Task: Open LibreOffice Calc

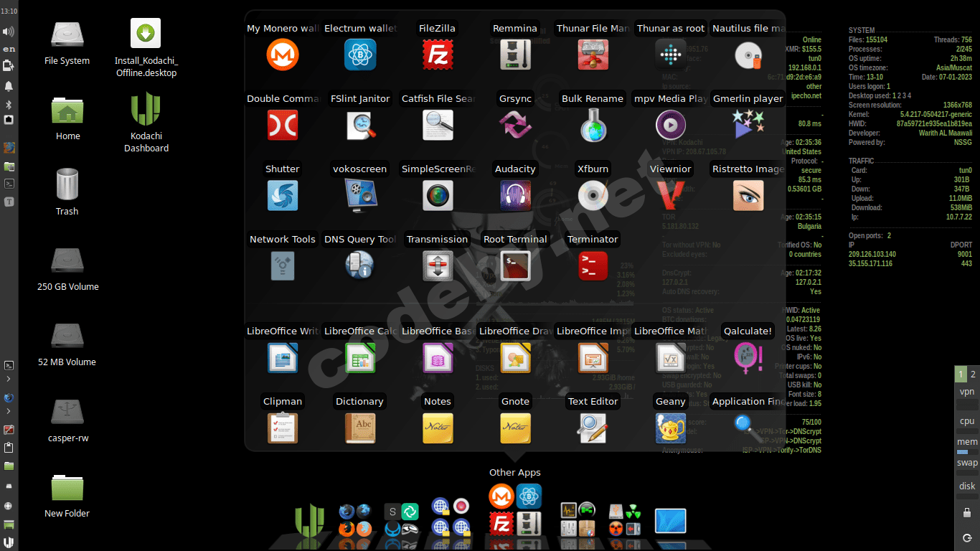Action: click(x=359, y=357)
